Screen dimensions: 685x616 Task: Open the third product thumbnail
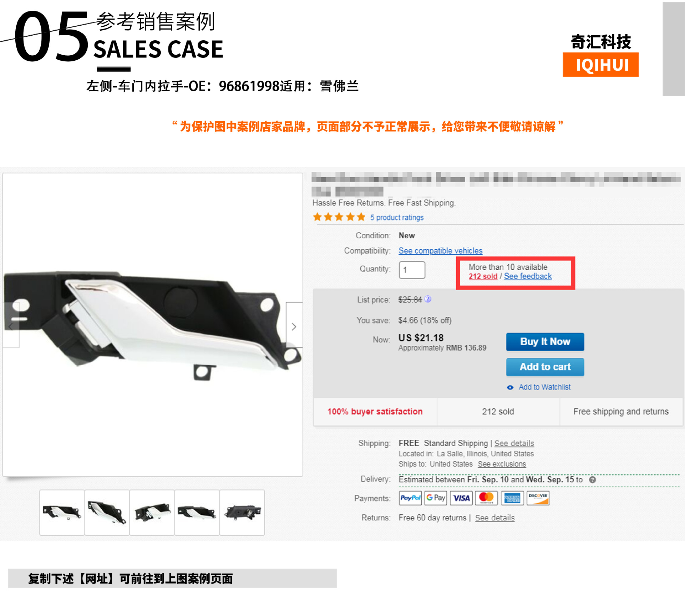pyautogui.click(x=152, y=512)
